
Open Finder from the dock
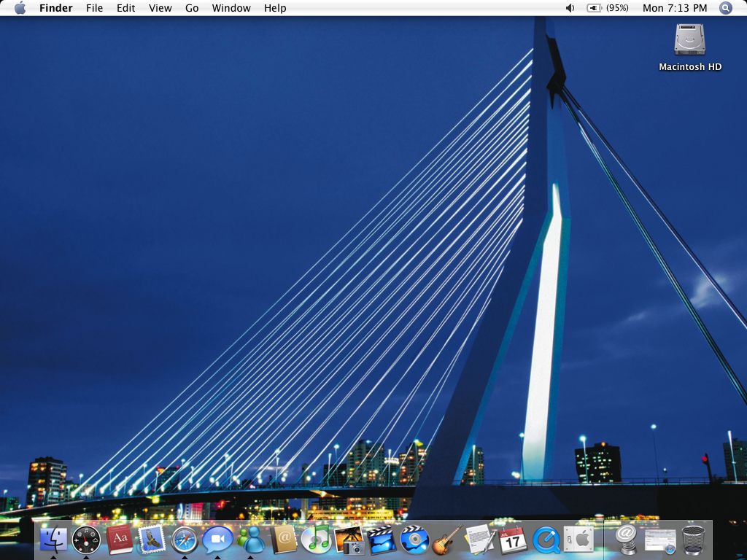[x=53, y=540]
